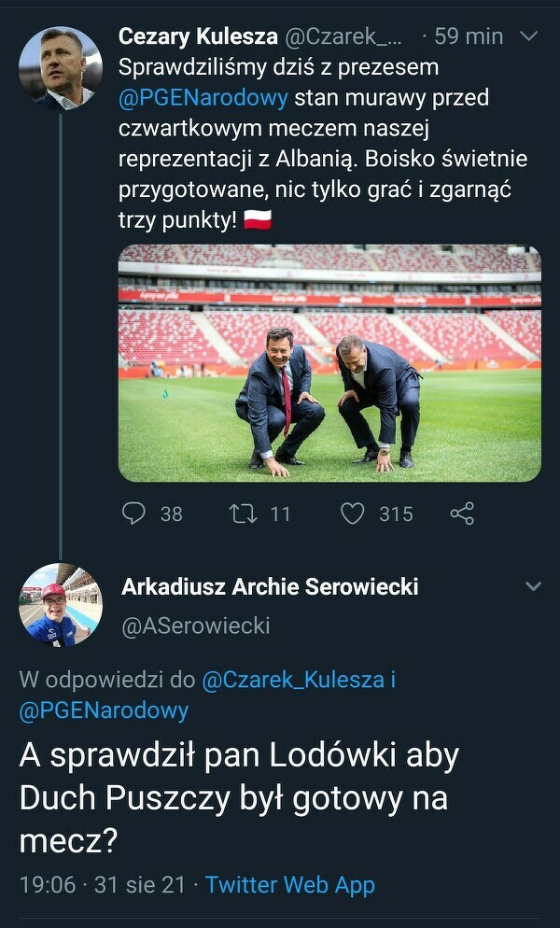This screenshot has height=928, width=560.
Task: Expand options chevron on Kulesza's tweet
Action: 528,36
